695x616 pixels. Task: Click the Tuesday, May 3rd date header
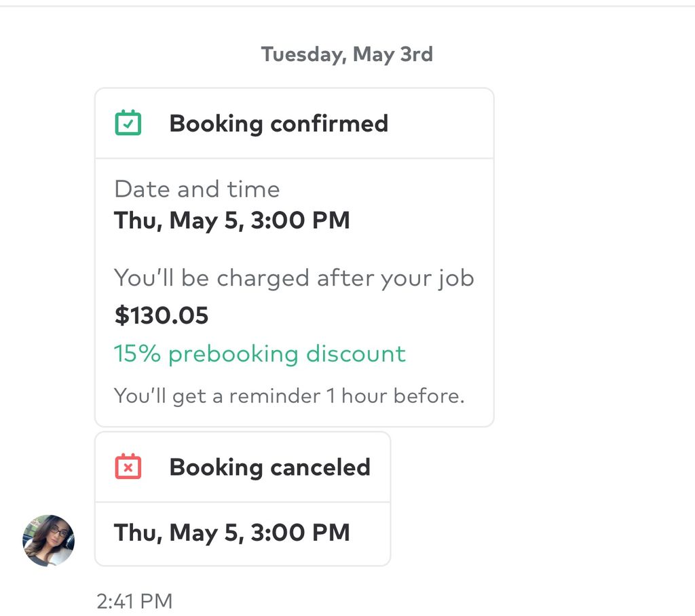click(x=347, y=54)
